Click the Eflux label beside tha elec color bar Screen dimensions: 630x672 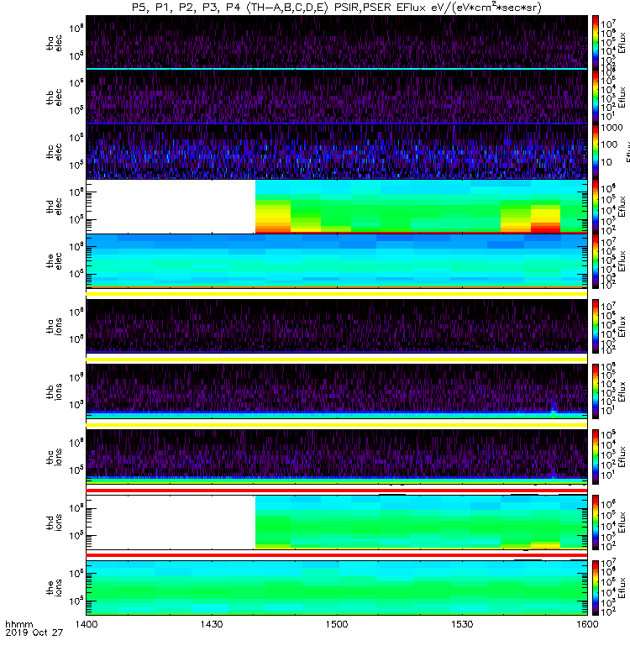(x=622, y=42)
